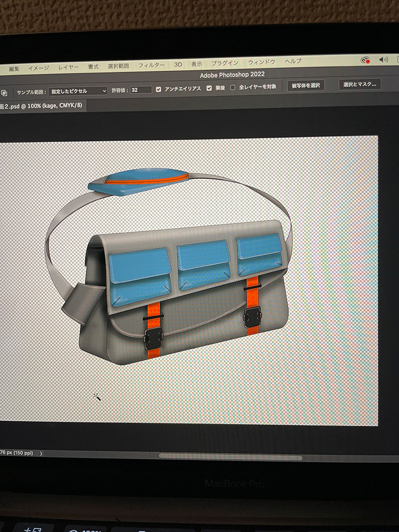Open the フィルター menu

[152, 65]
